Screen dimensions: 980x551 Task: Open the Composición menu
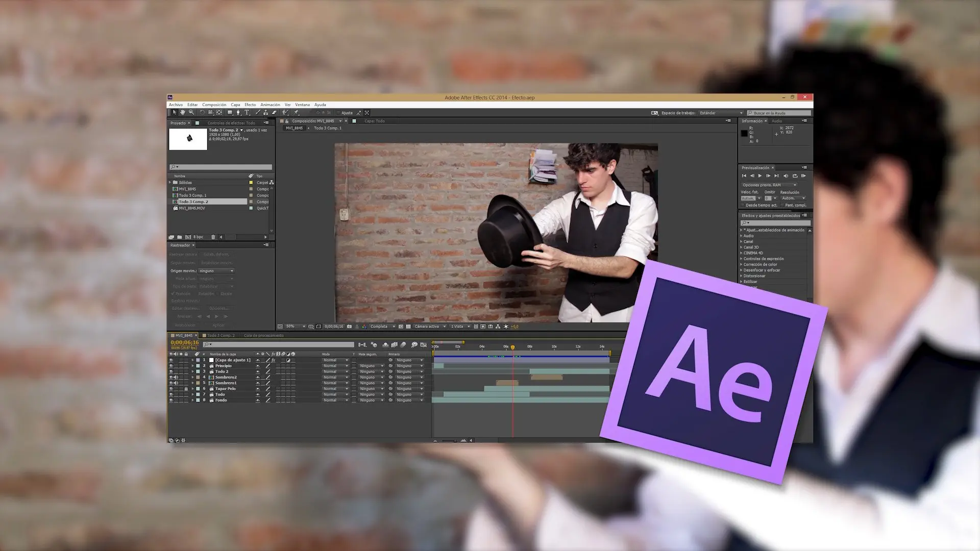(x=214, y=105)
